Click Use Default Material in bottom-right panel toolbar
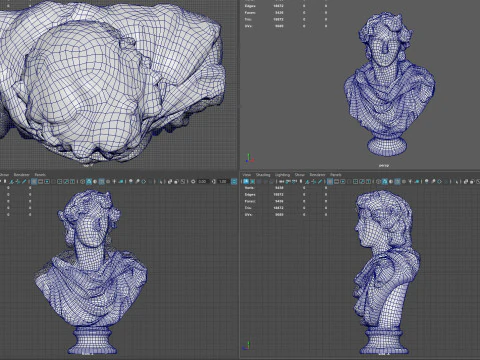The height and width of the screenshot is (360, 480). 391,182
